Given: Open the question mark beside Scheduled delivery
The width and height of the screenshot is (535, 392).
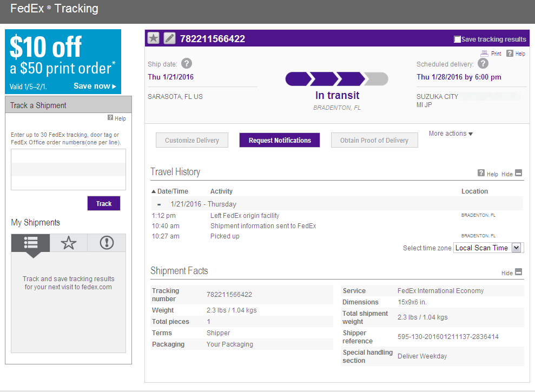Looking at the screenshot, I should [x=483, y=64].
